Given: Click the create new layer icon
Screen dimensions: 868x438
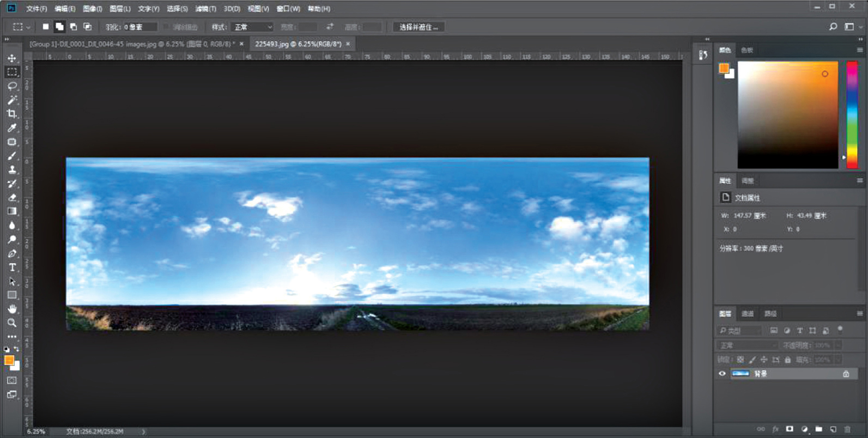Looking at the screenshot, I should [833, 429].
